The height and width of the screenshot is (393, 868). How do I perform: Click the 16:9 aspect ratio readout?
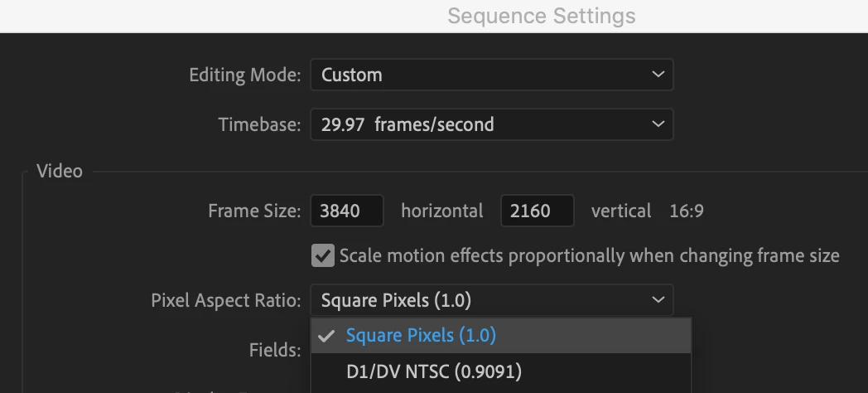[686, 211]
